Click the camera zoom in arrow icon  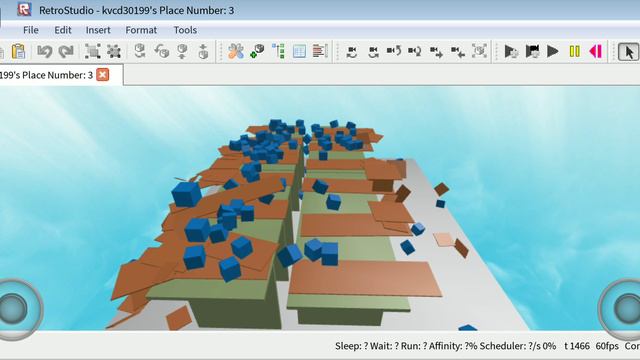436,52
